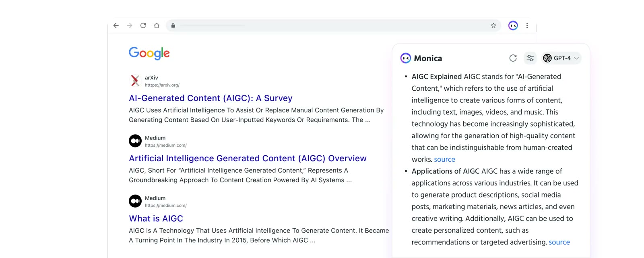Image resolution: width=644 pixels, height=258 pixels.
Task: Click the address bar URL field
Action: click(x=333, y=25)
